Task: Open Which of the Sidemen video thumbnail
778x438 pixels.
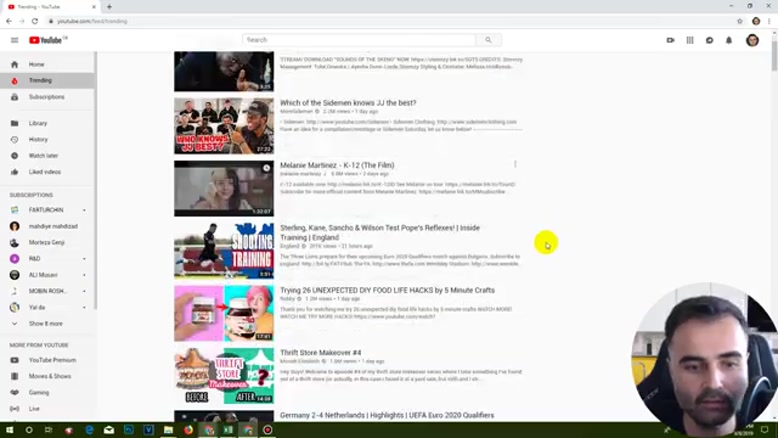Action: 224,126
